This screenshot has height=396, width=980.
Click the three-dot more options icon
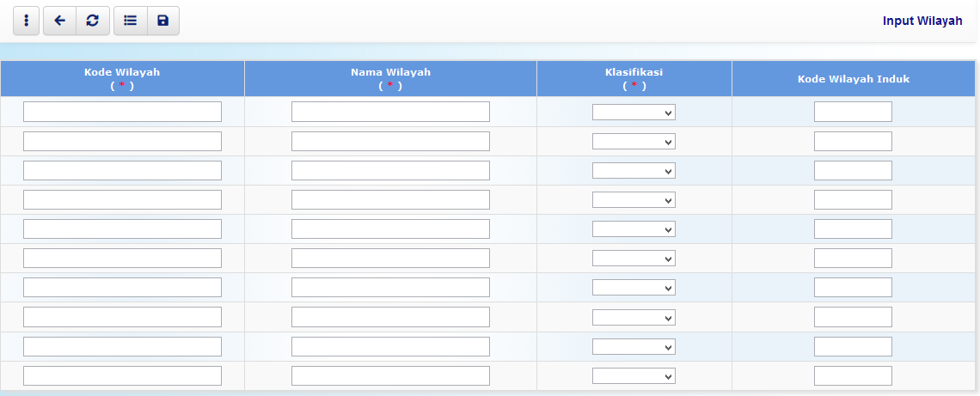[26, 21]
